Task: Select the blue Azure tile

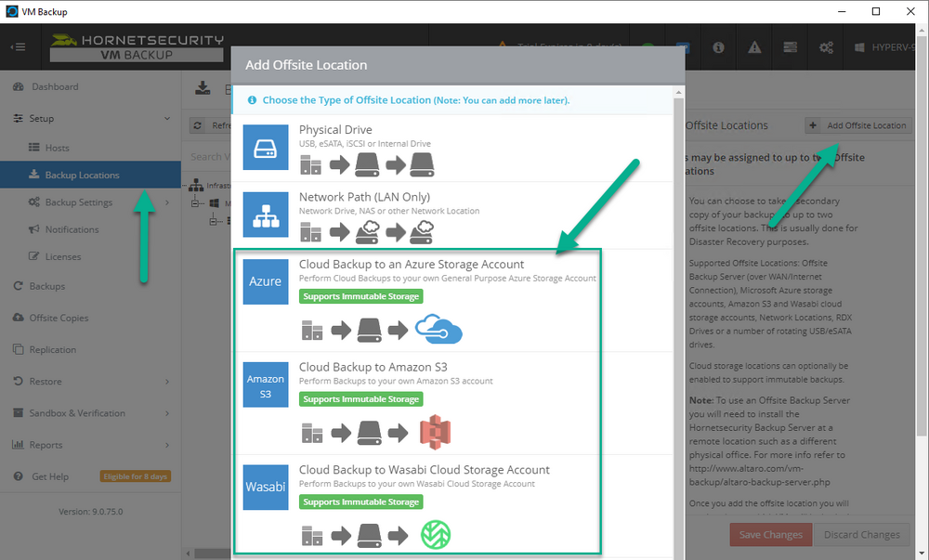Action: tap(266, 281)
